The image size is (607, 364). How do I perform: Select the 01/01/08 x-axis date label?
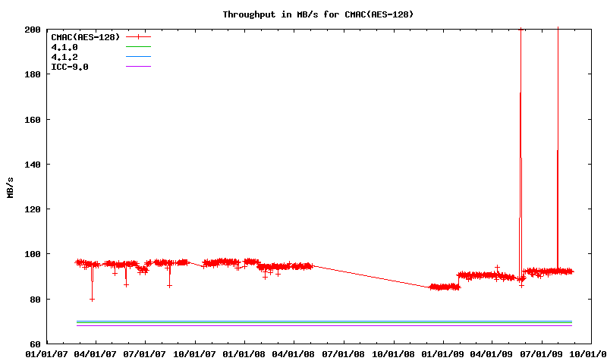(x=244, y=353)
